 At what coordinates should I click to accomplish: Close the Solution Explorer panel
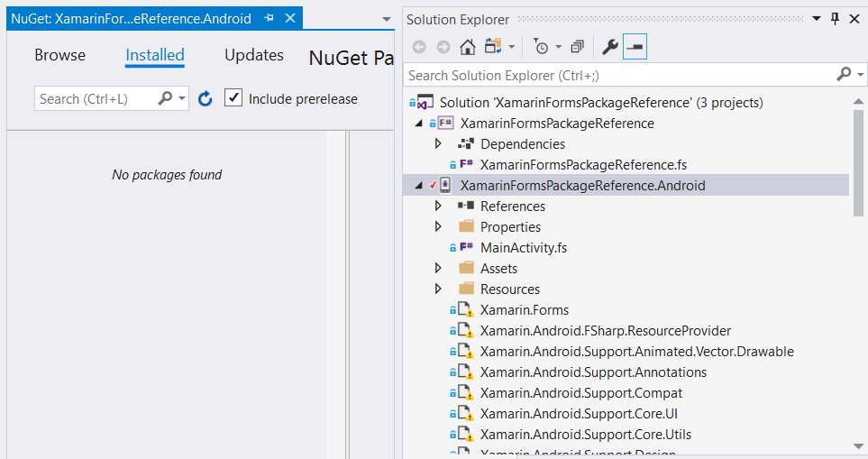pos(854,19)
